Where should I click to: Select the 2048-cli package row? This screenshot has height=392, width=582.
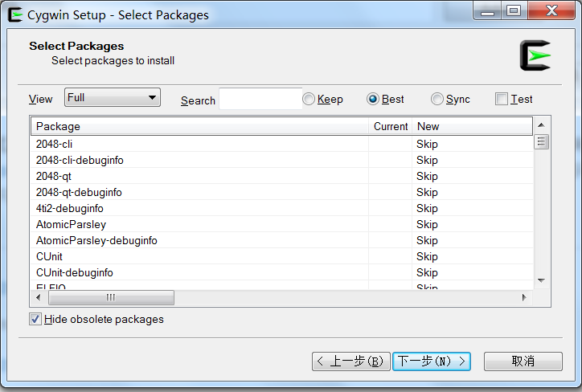click(x=282, y=144)
